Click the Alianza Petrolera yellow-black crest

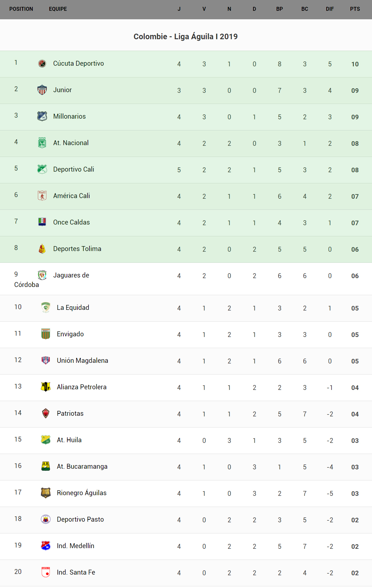[46, 387]
